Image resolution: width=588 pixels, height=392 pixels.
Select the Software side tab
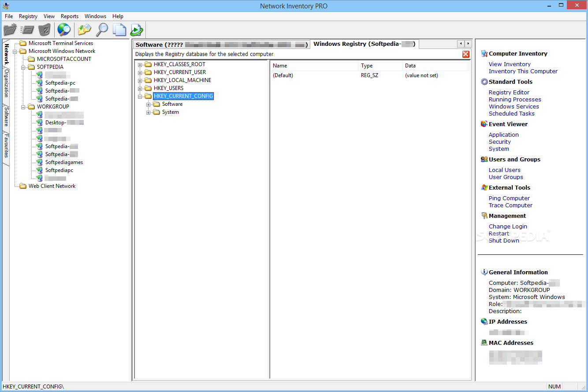point(6,116)
